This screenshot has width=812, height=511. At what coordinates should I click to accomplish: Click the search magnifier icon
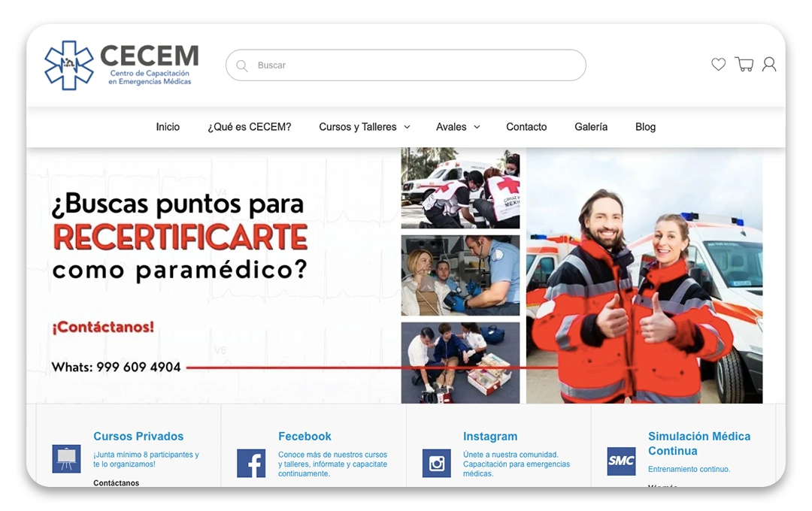coord(241,65)
